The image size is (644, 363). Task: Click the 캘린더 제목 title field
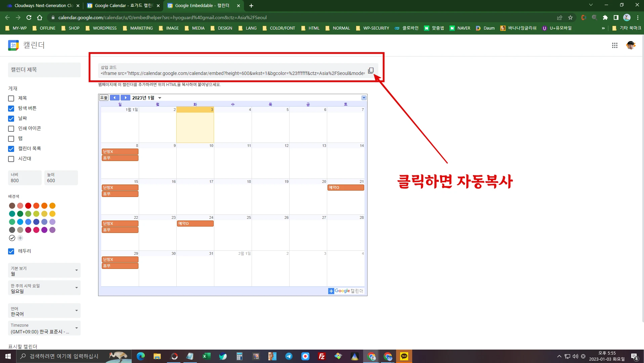(x=44, y=70)
